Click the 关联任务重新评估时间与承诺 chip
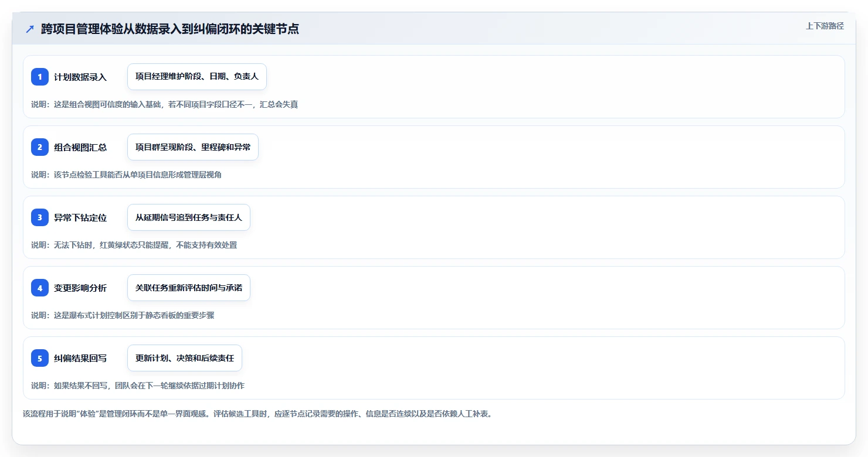Viewport: 868px width, 457px height. tap(189, 288)
